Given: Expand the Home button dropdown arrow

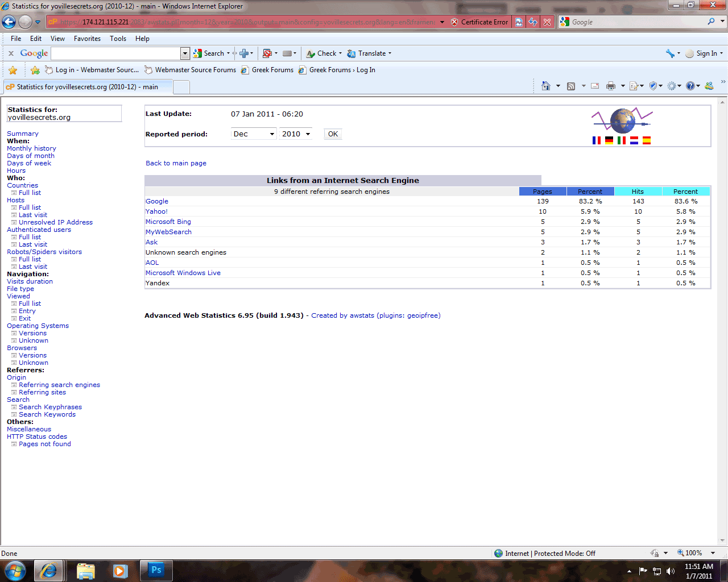Looking at the screenshot, I should coord(558,86).
